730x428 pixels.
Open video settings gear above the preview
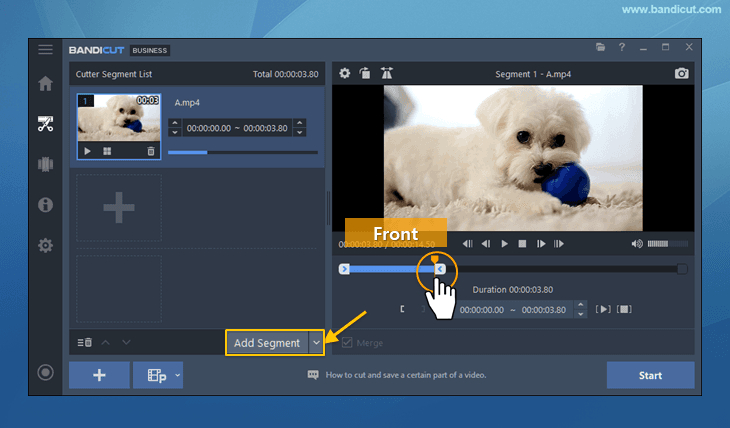click(345, 73)
